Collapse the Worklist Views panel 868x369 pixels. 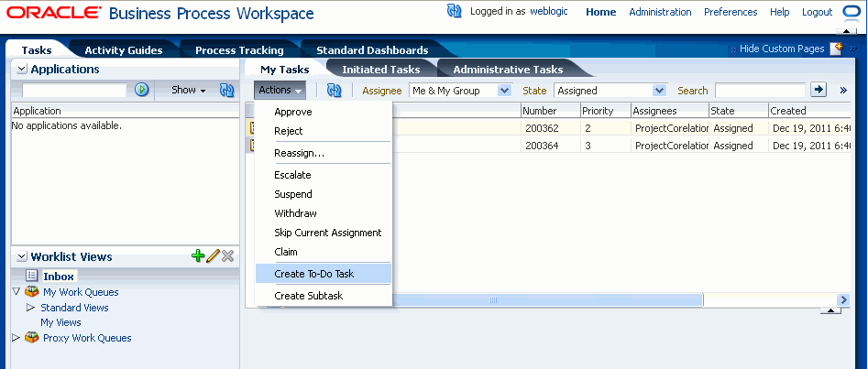point(22,256)
